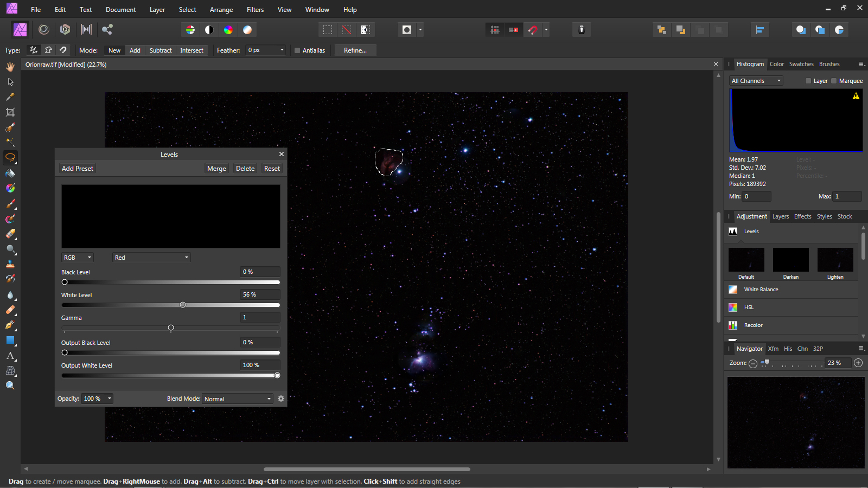Viewport: 868px width, 488px height.
Task: Select the Darken preset thumbnail in Adjustments
Action: tap(790, 260)
